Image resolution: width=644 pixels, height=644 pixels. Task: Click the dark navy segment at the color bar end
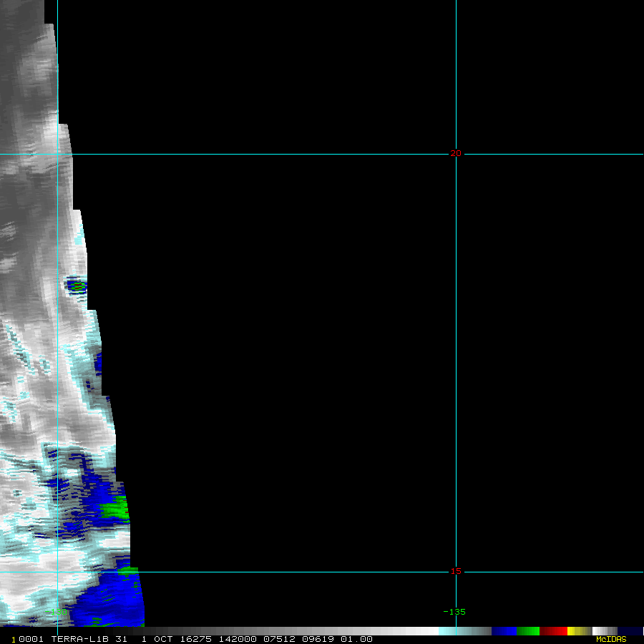tap(630, 631)
